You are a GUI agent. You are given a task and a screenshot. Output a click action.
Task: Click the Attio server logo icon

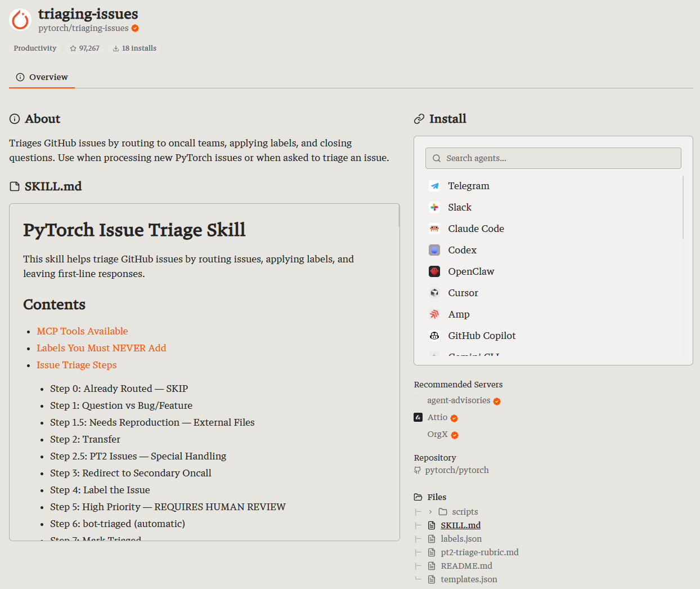(x=418, y=417)
